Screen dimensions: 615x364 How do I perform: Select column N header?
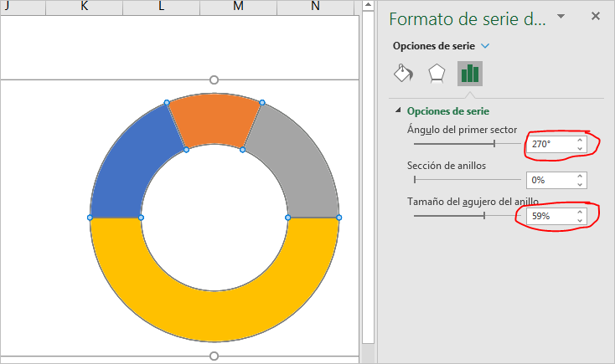point(315,7)
